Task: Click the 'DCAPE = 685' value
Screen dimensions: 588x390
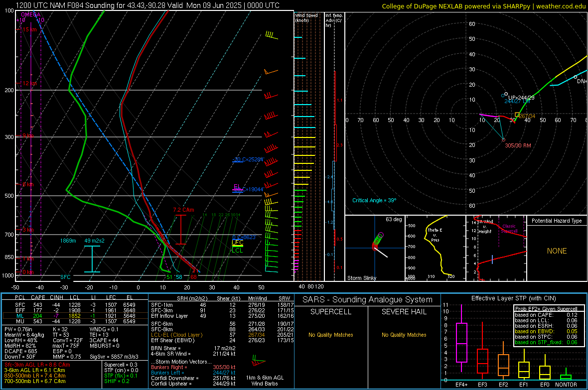Action: (20, 351)
